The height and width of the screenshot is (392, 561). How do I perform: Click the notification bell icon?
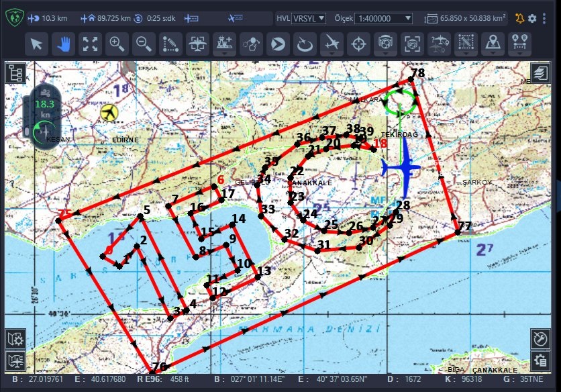pos(520,18)
